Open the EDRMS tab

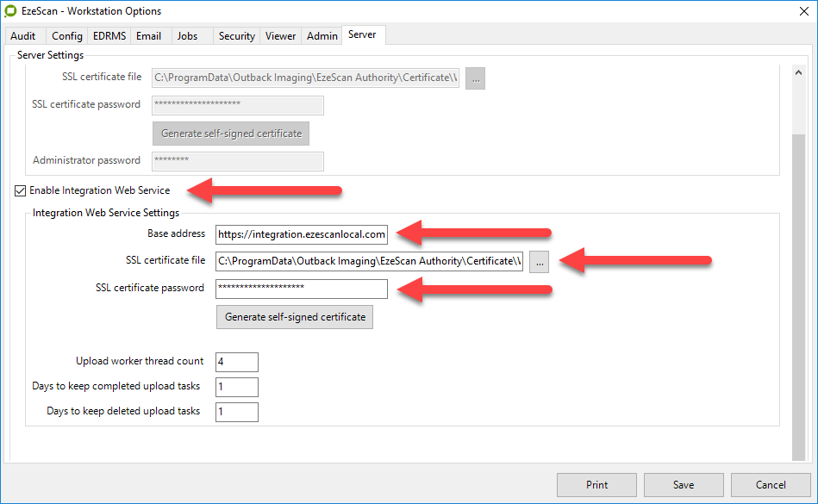pos(109,35)
